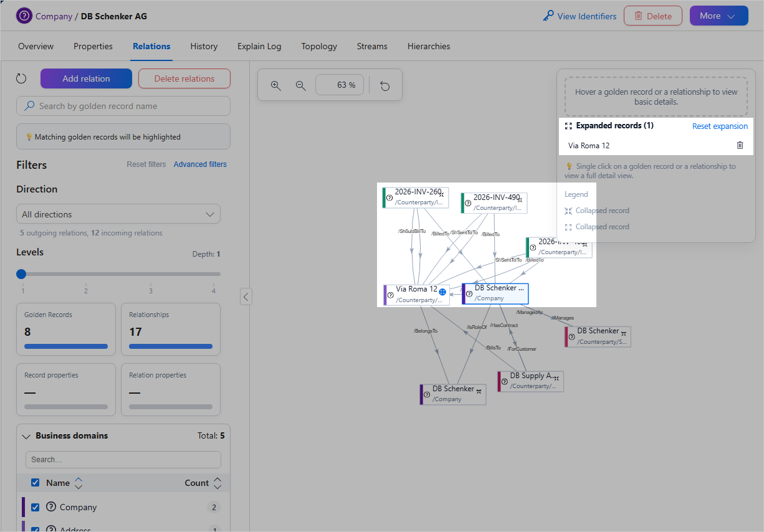Click the golden record name search field
The width and height of the screenshot is (764, 532).
[123, 106]
